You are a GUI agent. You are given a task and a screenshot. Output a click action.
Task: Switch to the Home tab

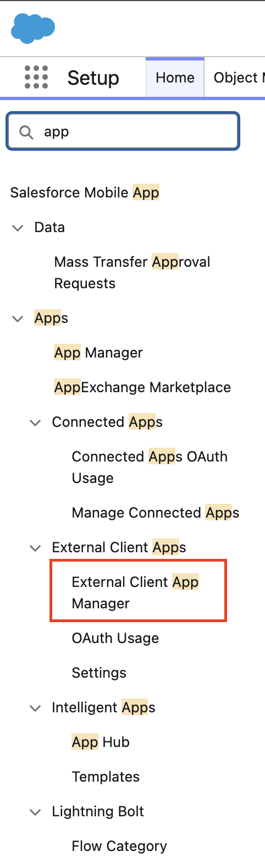175,78
